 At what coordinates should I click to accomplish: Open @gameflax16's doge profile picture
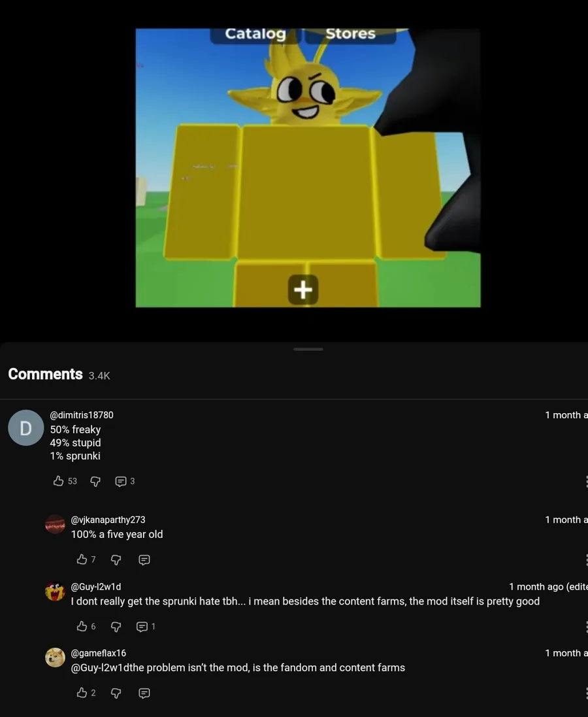point(55,658)
